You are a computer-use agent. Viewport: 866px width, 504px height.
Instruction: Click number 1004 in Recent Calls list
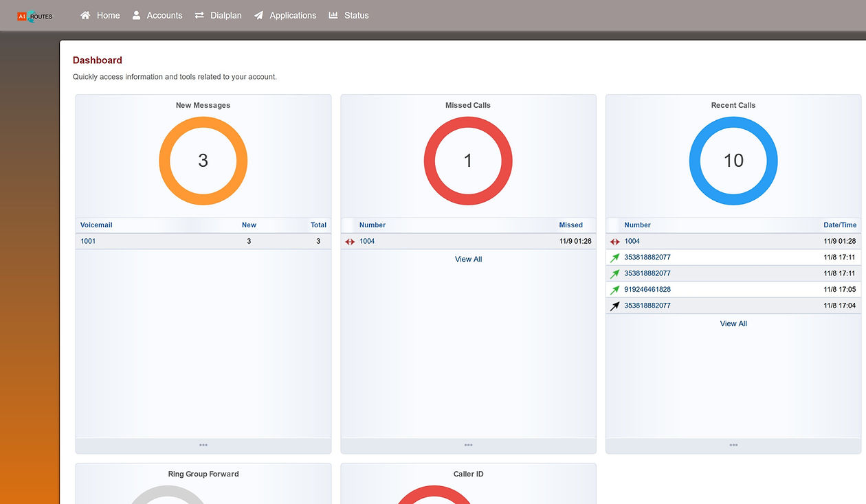pyautogui.click(x=632, y=242)
